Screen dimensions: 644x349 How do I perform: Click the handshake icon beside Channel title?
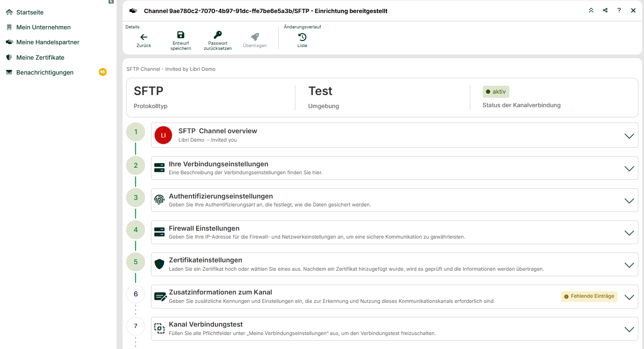tap(133, 11)
